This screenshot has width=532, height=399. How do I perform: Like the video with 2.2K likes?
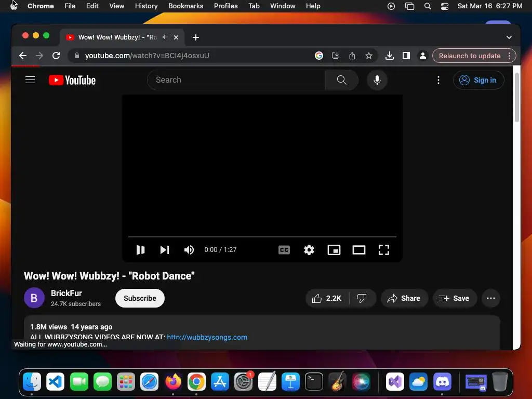click(x=327, y=298)
